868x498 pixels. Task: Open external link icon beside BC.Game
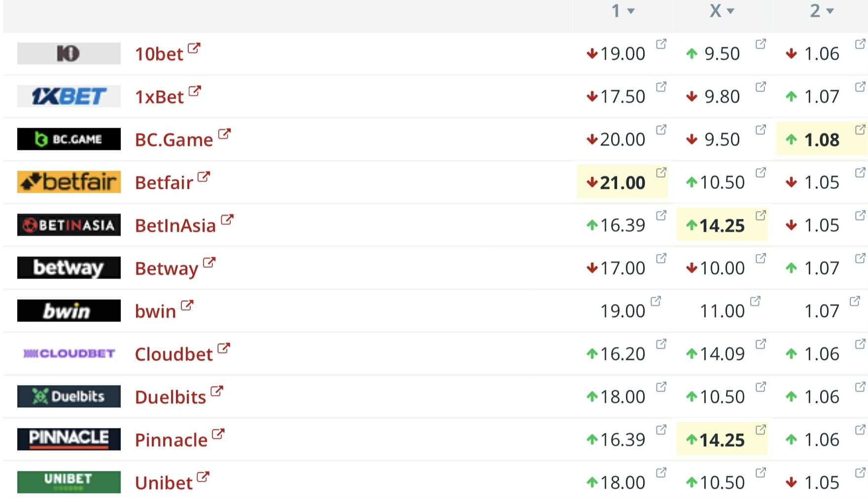coord(224,134)
